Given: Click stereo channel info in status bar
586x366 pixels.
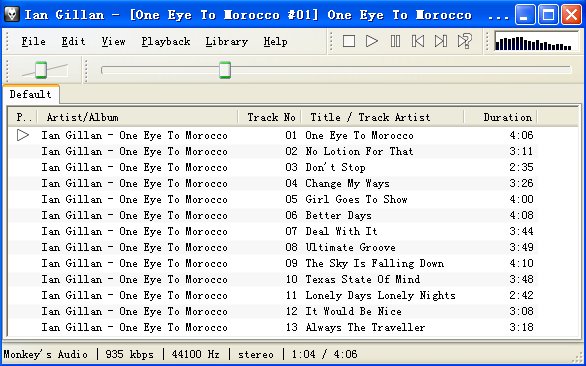Looking at the screenshot, I should (x=256, y=354).
